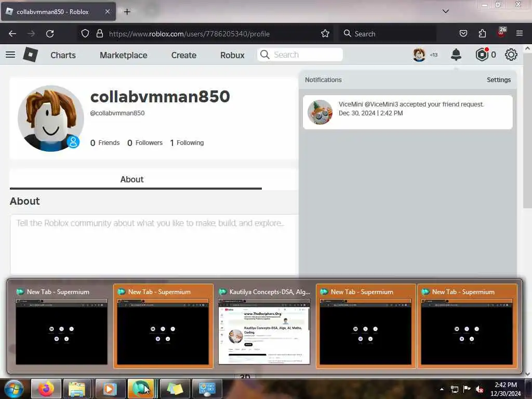Switch to first New Tab - Supermium preview
The image size is (532, 399).
[x=61, y=326]
